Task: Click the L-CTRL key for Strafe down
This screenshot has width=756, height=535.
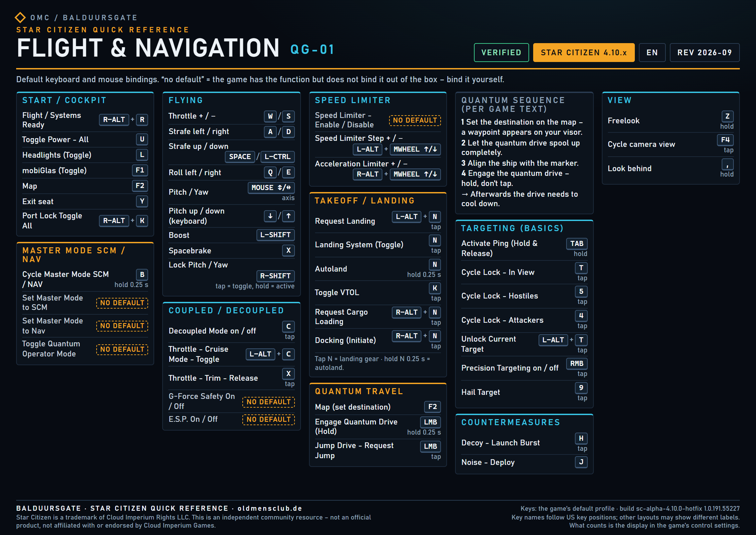Action: tap(278, 157)
